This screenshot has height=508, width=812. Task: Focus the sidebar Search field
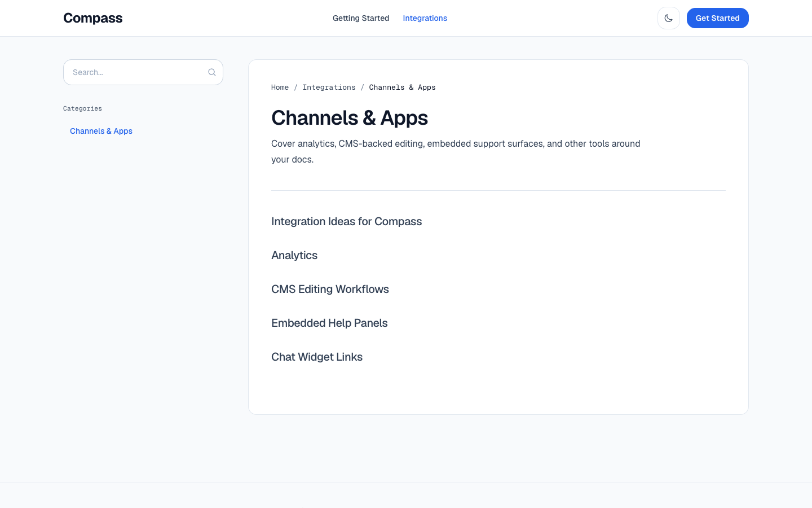point(143,72)
